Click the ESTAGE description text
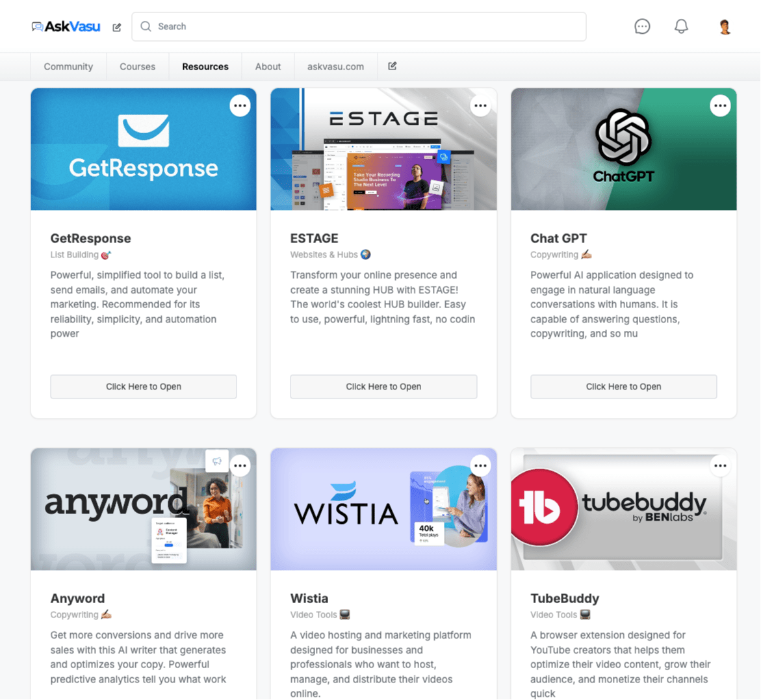Viewport: 761px width, 700px height. click(x=382, y=297)
